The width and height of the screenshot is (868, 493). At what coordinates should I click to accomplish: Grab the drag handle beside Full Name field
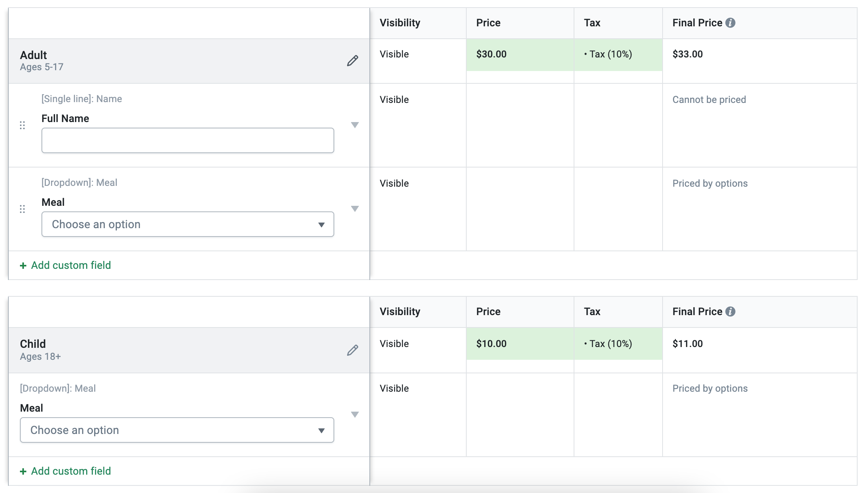(x=22, y=125)
